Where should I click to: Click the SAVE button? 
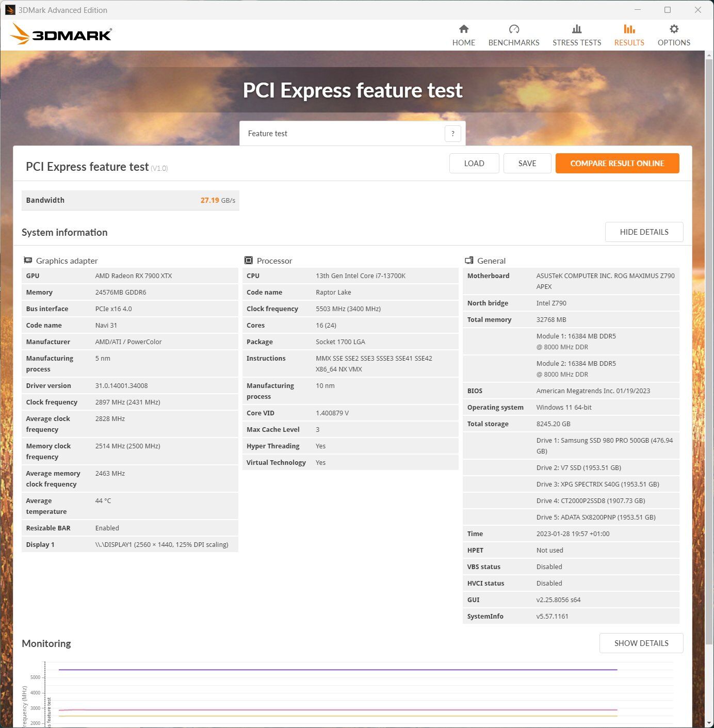pyautogui.click(x=527, y=164)
